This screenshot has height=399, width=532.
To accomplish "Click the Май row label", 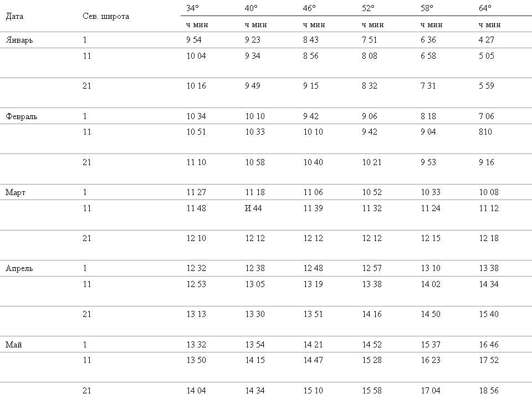I will tap(13, 345).
